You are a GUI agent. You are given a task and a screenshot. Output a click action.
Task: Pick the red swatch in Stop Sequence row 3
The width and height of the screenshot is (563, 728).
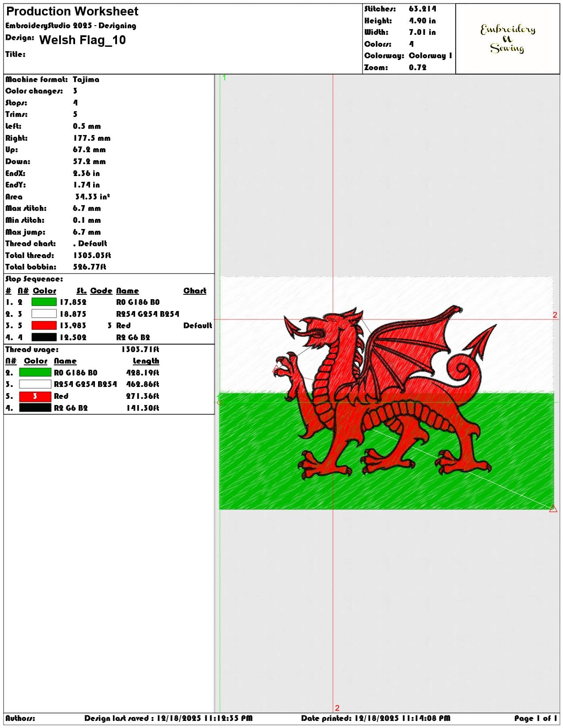coord(44,326)
